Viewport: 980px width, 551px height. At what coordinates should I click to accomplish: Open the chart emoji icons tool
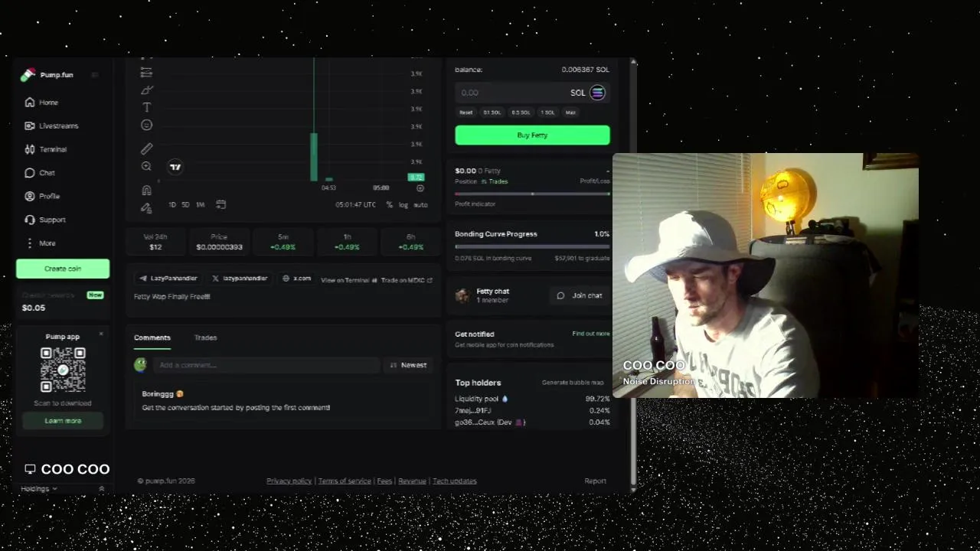click(x=146, y=125)
